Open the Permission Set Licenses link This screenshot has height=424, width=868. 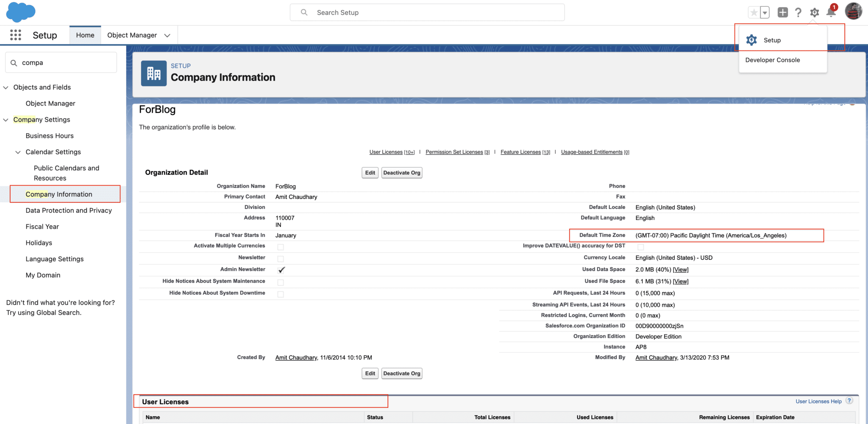click(x=454, y=152)
